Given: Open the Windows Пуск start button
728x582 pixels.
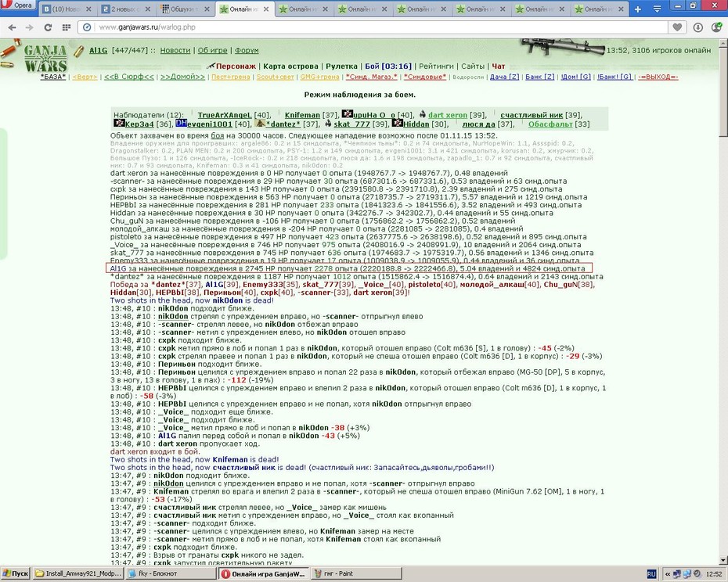Looking at the screenshot, I should pyautogui.click(x=16, y=573).
